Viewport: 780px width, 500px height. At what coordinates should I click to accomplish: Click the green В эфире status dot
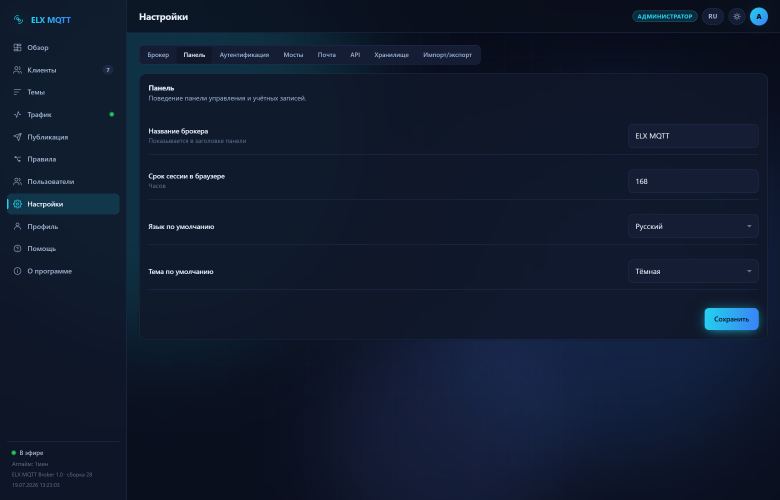pos(13,453)
